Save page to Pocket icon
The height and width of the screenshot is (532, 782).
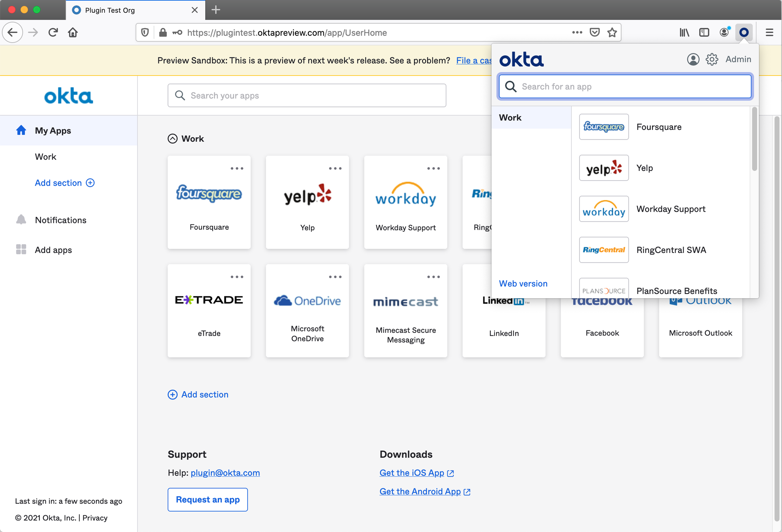tap(595, 33)
